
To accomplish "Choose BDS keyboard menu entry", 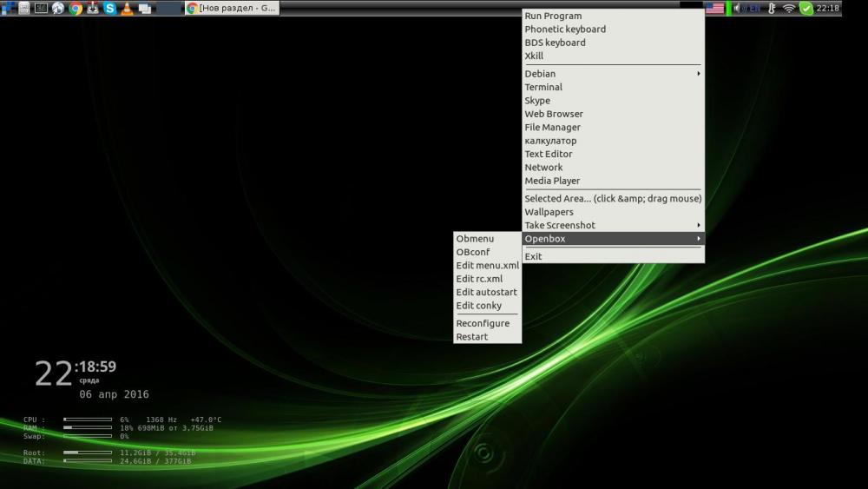I will [x=614, y=43].
